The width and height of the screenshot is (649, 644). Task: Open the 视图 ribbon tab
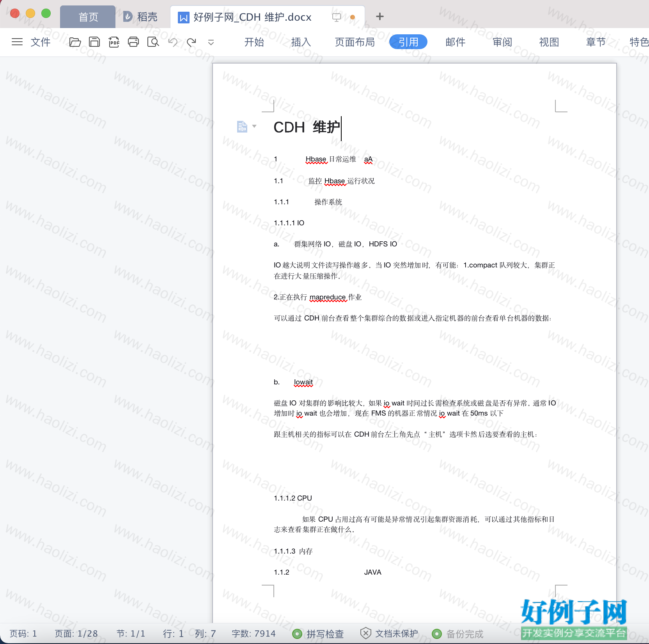click(549, 42)
